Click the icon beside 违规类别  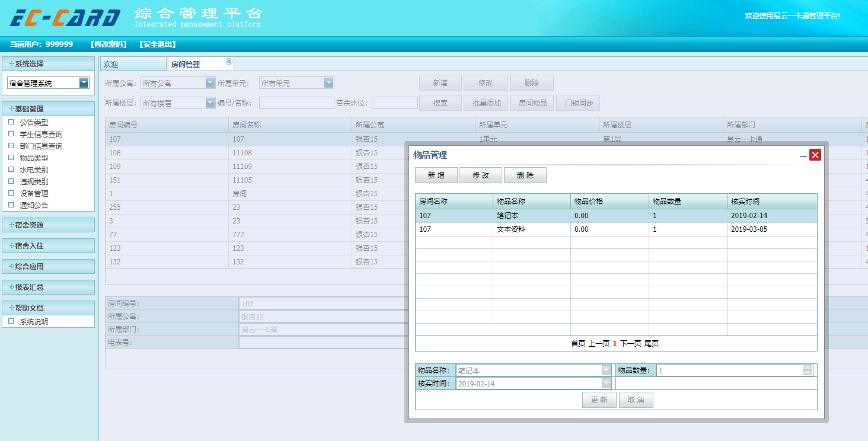11,181
